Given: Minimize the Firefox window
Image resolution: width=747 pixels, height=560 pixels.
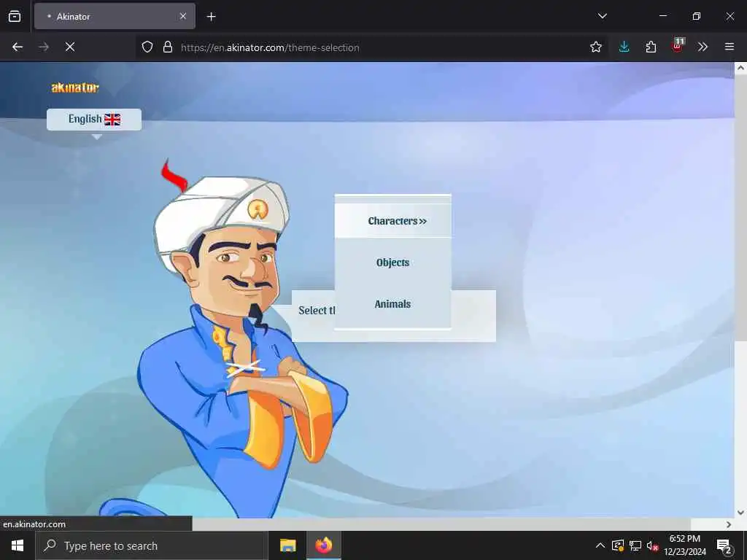Looking at the screenshot, I should pos(662,16).
